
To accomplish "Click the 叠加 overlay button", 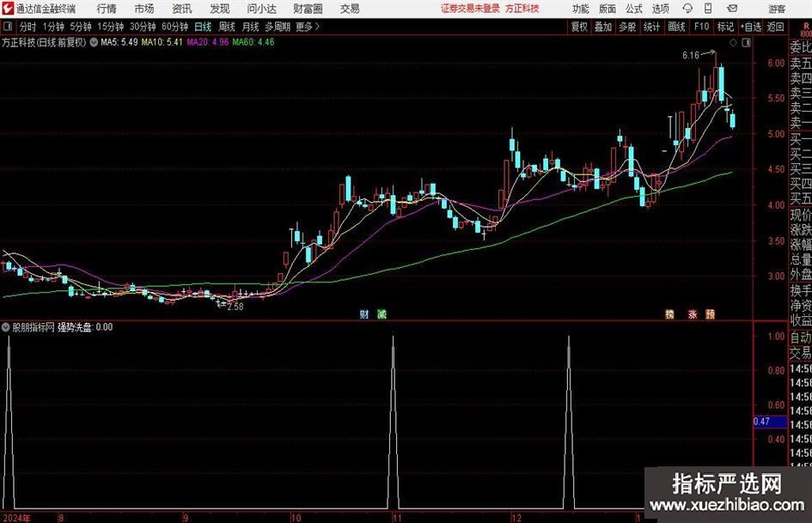I will pyautogui.click(x=603, y=27).
